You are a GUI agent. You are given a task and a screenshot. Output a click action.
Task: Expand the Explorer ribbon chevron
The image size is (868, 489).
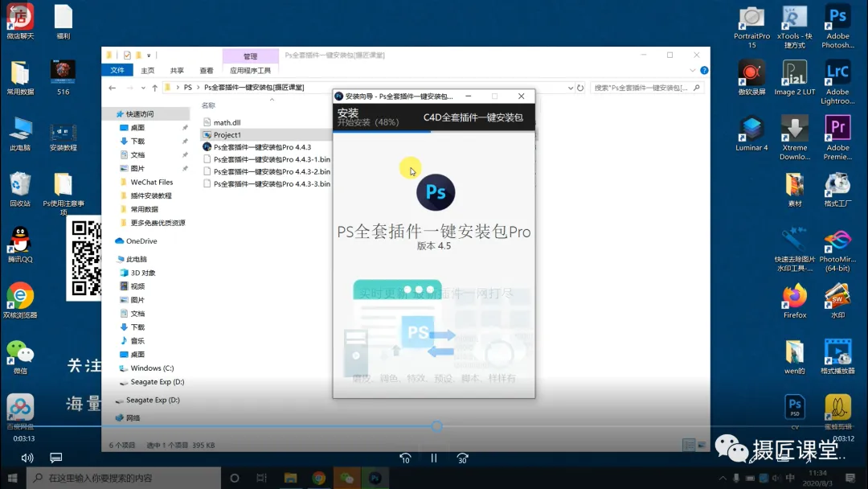click(693, 70)
